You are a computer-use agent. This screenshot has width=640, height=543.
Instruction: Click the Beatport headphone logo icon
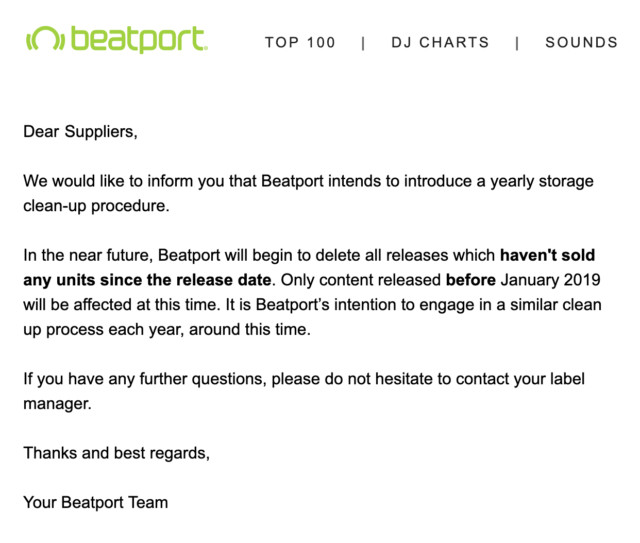click(x=45, y=39)
